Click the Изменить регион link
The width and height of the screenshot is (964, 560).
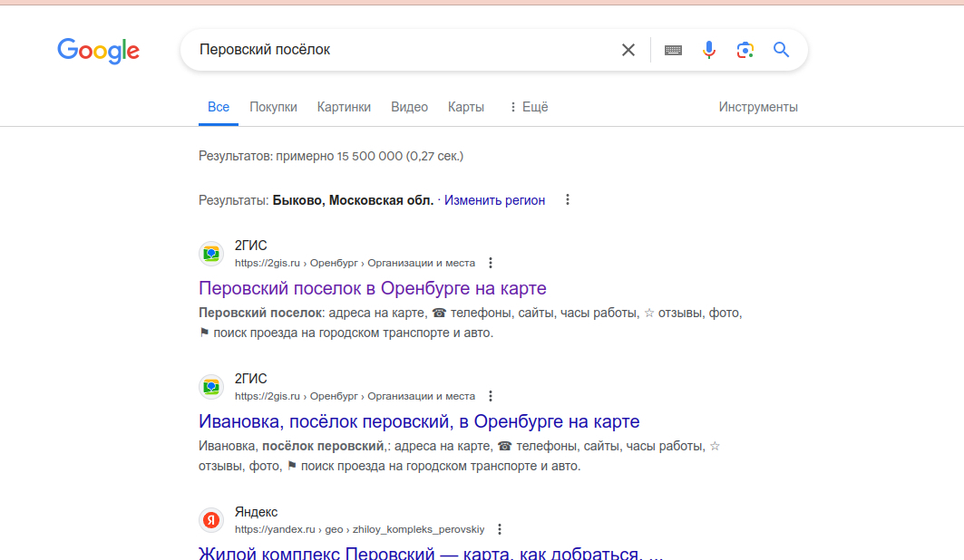(x=494, y=200)
